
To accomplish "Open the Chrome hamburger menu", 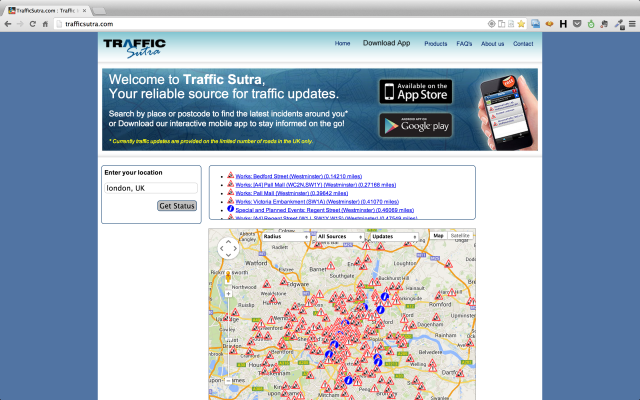I will (632, 24).
